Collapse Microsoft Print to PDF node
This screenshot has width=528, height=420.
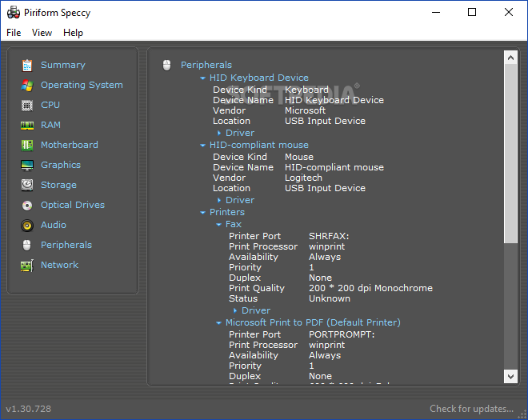218,322
